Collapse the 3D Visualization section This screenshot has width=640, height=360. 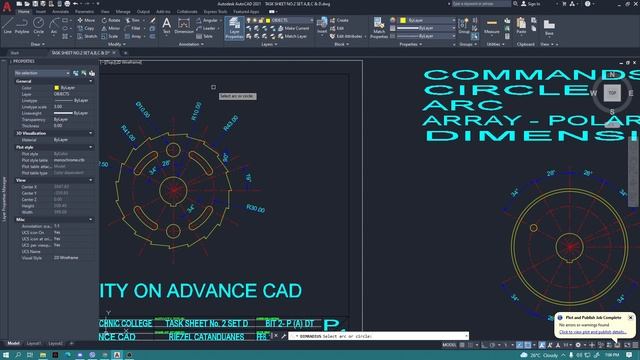click(x=91, y=133)
